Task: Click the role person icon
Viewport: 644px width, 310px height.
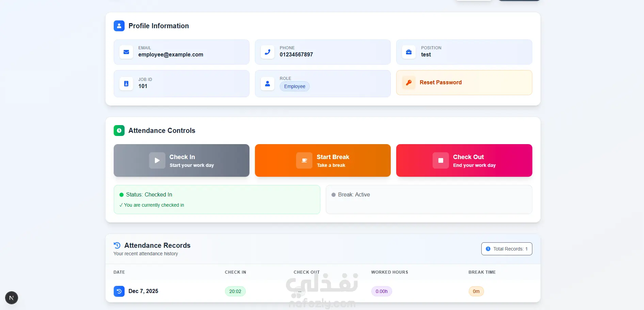Action: click(268, 84)
